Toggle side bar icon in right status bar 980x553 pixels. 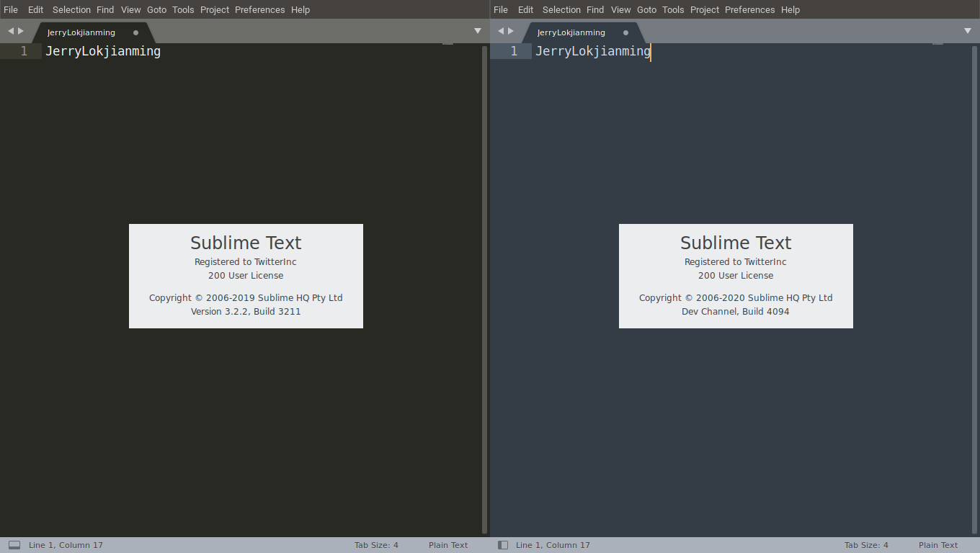click(503, 545)
